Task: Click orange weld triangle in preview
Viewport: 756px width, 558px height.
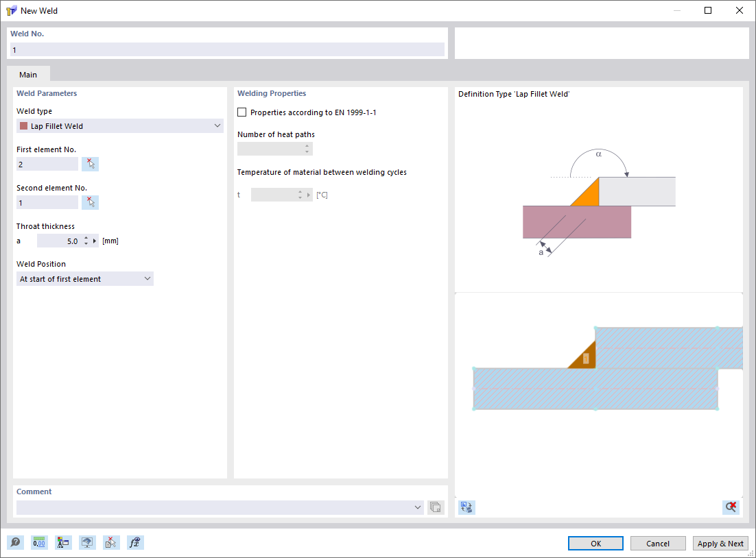Action: (x=584, y=358)
